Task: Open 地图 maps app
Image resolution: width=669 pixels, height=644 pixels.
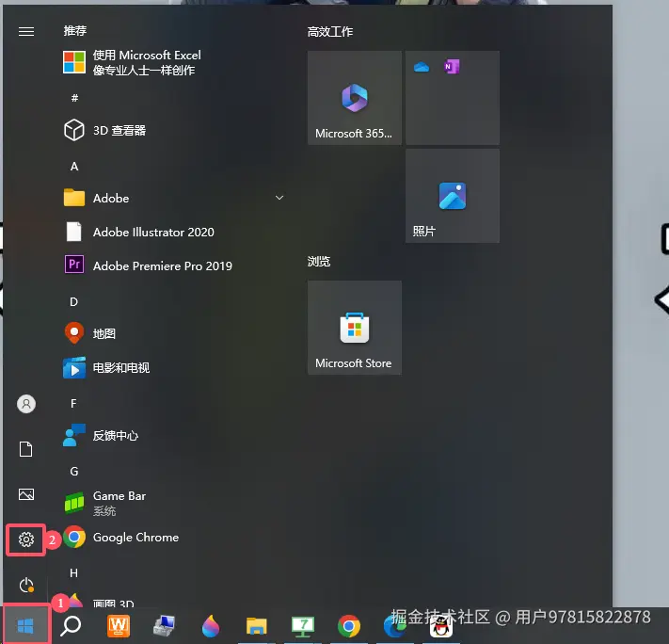Action: (173, 333)
